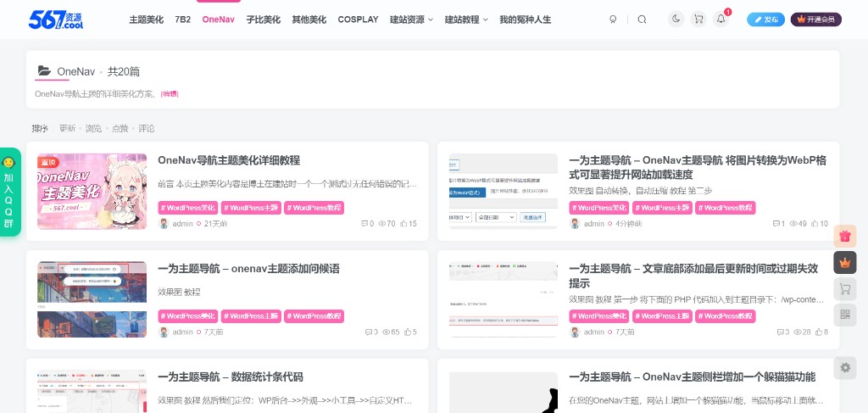Click the lightbulb icon in the header
The width and height of the screenshot is (868, 413).
tap(613, 20)
